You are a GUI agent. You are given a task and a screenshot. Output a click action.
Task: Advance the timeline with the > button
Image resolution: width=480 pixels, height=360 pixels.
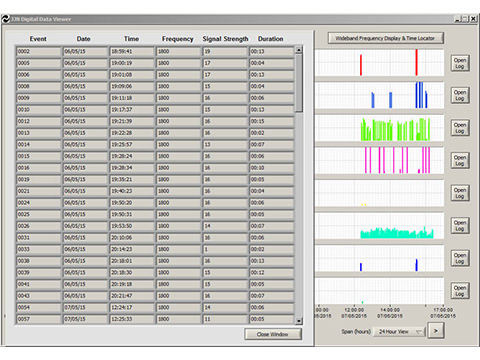coord(436,331)
